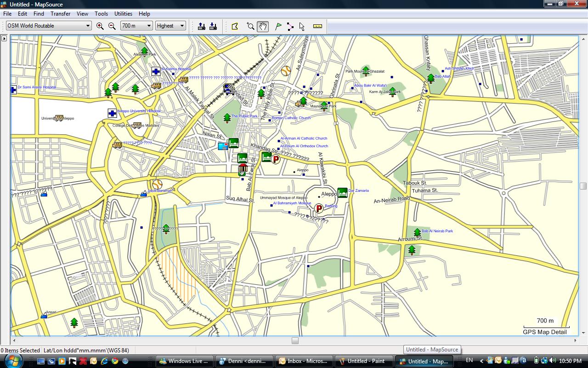Viewport: 588px width, 368px height.
Task: Click the "Roman Catholic Church" map label
Action: [x=291, y=118]
